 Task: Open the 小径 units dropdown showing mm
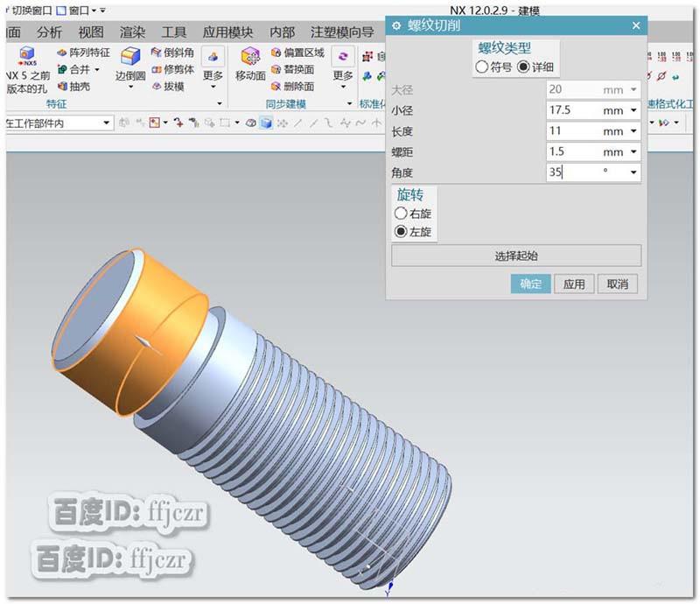pos(633,109)
